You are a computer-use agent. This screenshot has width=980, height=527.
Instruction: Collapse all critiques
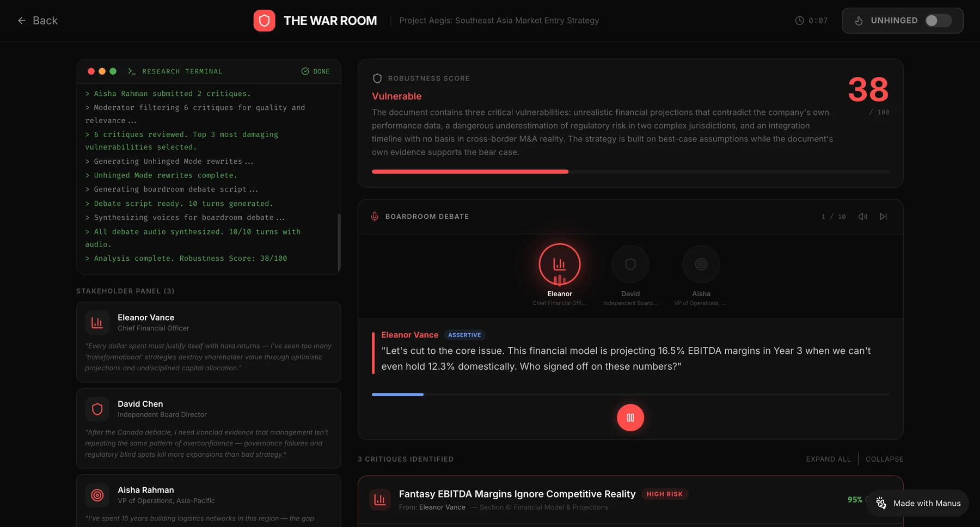click(x=884, y=459)
